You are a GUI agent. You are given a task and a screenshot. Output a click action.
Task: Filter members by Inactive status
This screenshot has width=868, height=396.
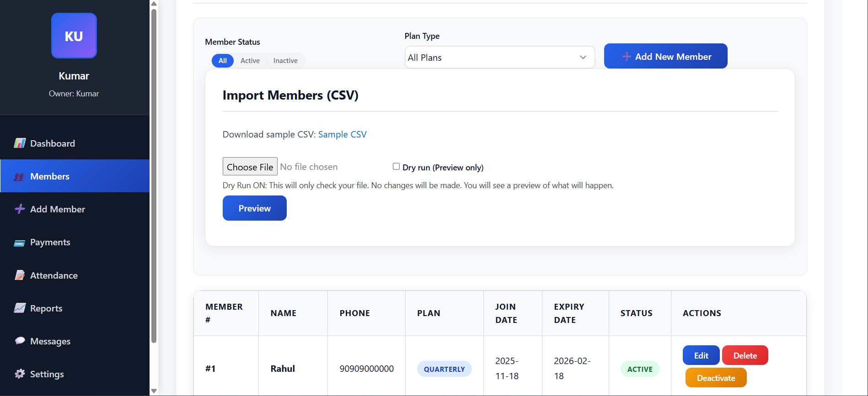pos(285,61)
